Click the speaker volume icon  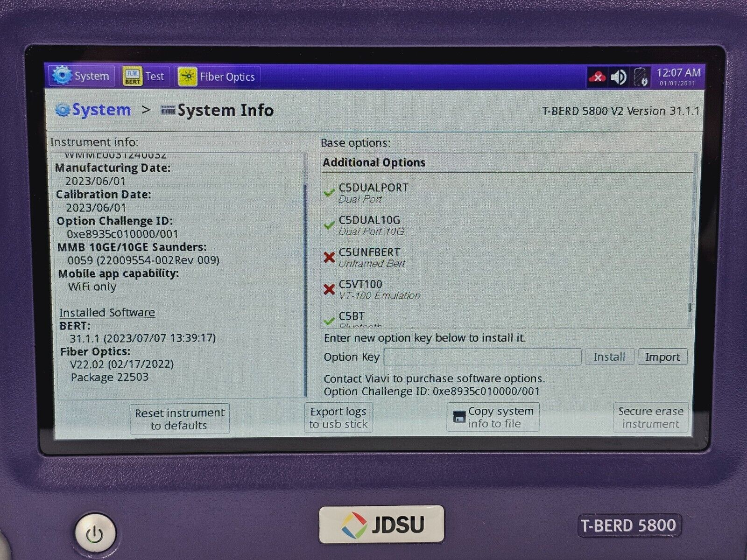tap(619, 77)
